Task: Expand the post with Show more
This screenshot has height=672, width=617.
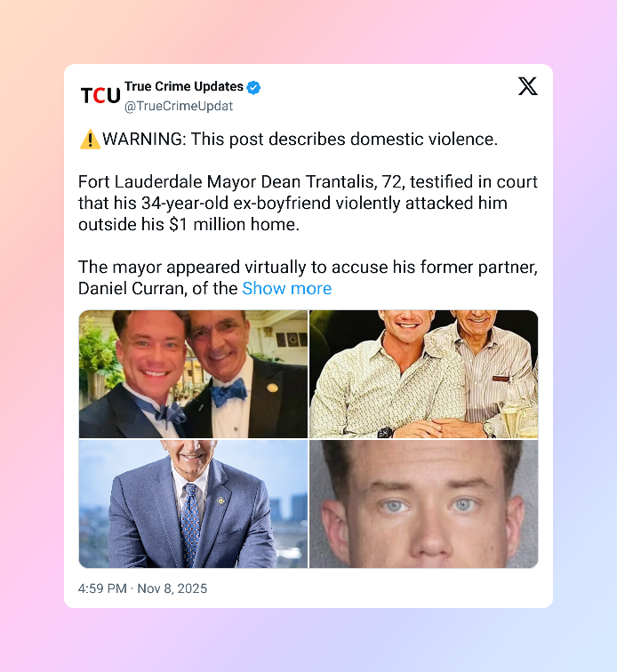Action: [287, 288]
